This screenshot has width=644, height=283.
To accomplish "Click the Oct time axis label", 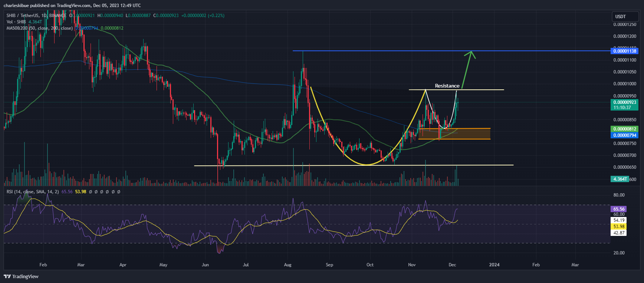I will 370,265.
